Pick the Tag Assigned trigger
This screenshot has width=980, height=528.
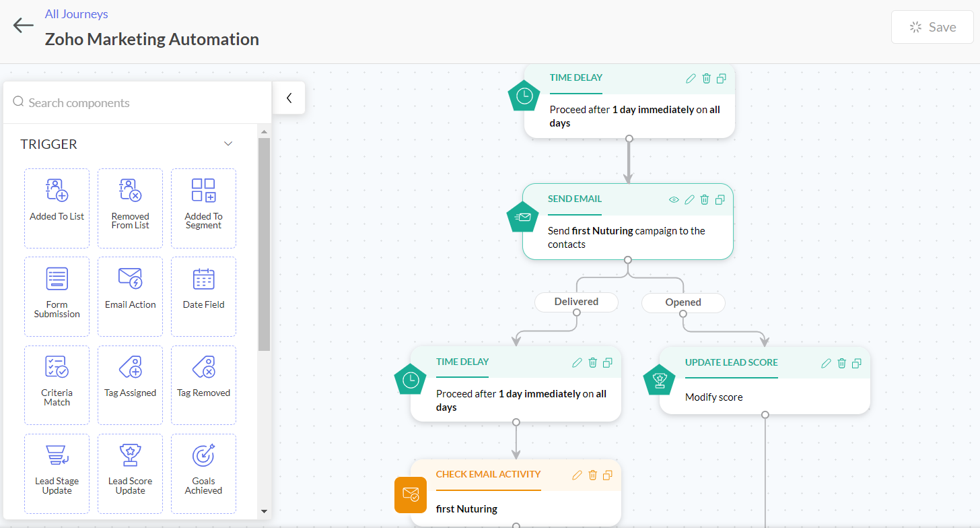point(130,385)
